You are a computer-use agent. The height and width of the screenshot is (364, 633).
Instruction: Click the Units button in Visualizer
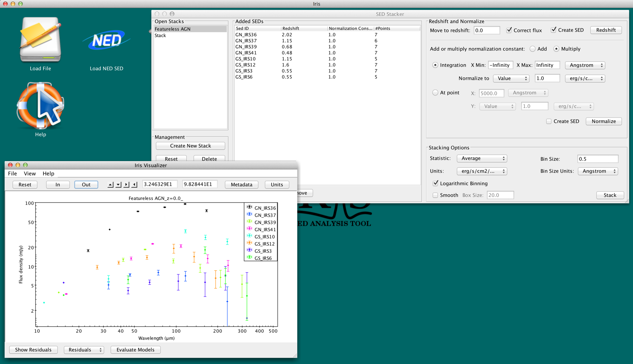pos(277,184)
